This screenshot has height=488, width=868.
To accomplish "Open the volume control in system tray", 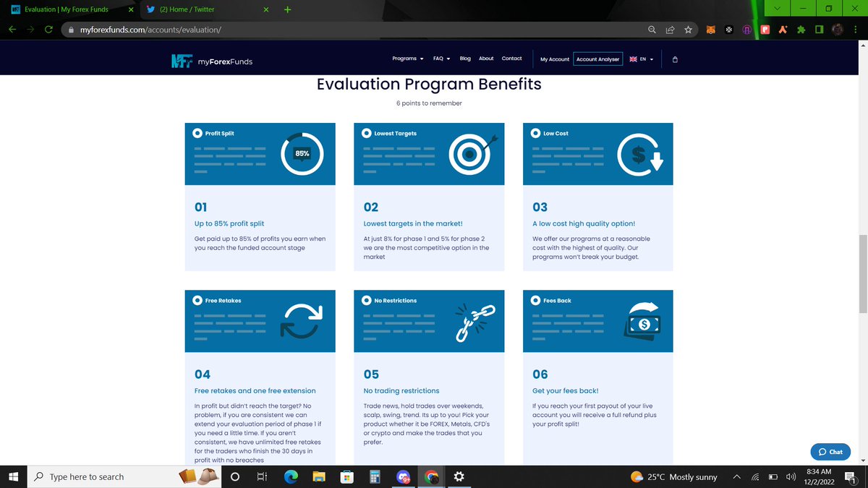I will (x=791, y=477).
